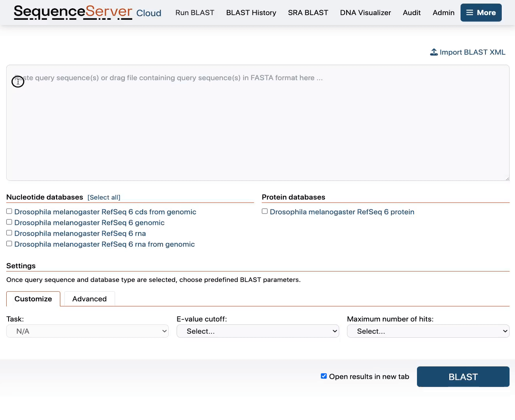Click the SequenceServer logo

(72, 12)
